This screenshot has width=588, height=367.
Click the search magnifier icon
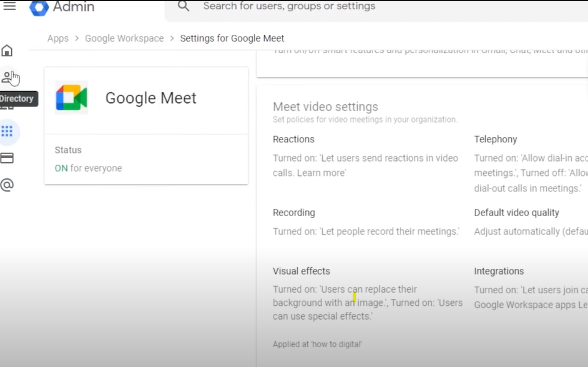[x=184, y=7]
